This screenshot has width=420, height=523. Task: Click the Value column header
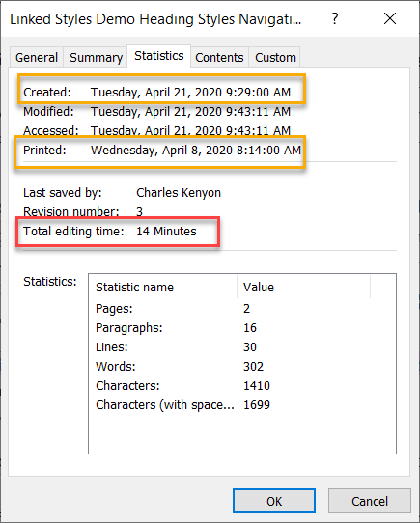[x=304, y=287]
